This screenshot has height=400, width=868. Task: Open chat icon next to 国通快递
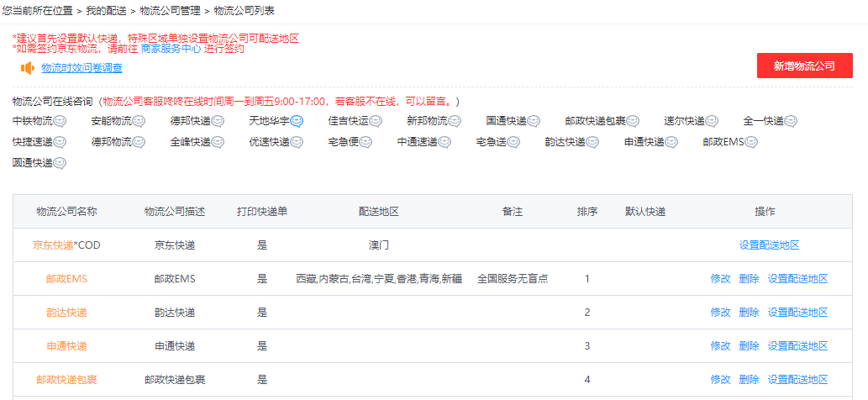coord(534,121)
